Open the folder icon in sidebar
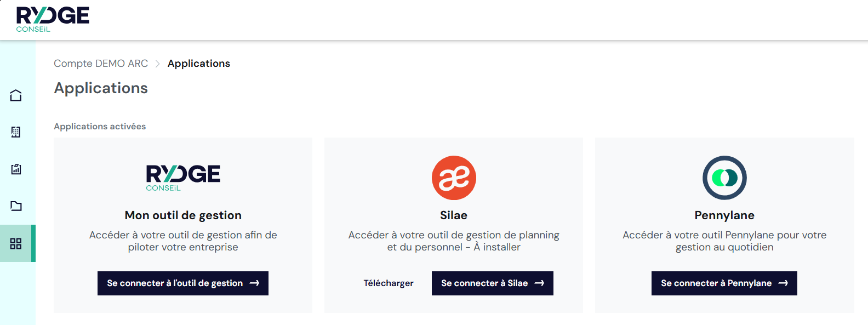 click(x=16, y=206)
